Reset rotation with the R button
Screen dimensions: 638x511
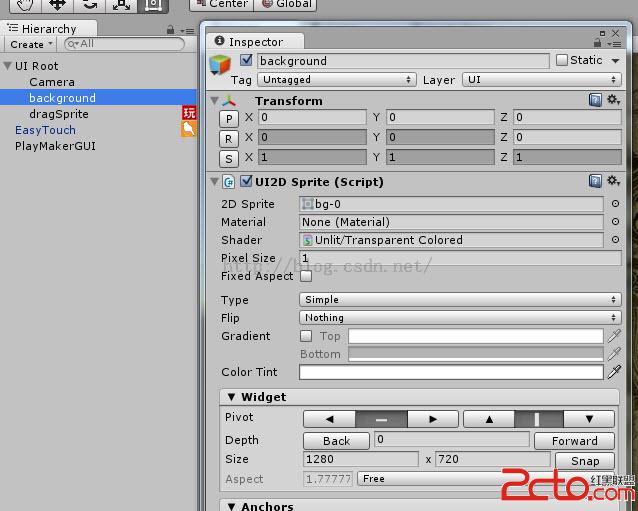pos(229,139)
